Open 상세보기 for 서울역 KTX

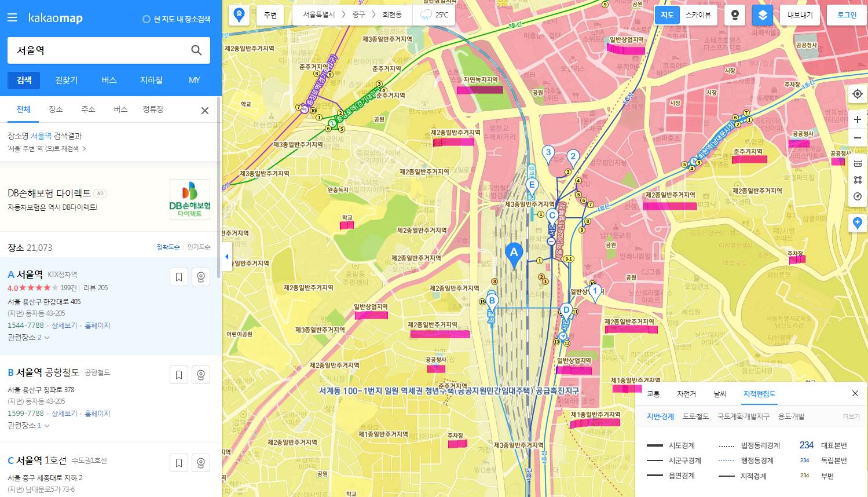(x=64, y=326)
